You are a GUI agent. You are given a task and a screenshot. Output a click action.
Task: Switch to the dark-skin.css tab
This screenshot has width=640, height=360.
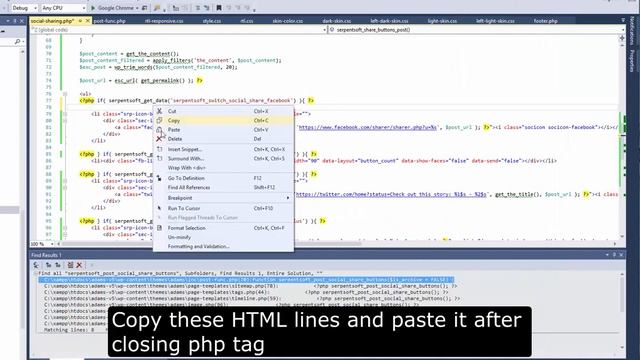click(x=336, y=21)
